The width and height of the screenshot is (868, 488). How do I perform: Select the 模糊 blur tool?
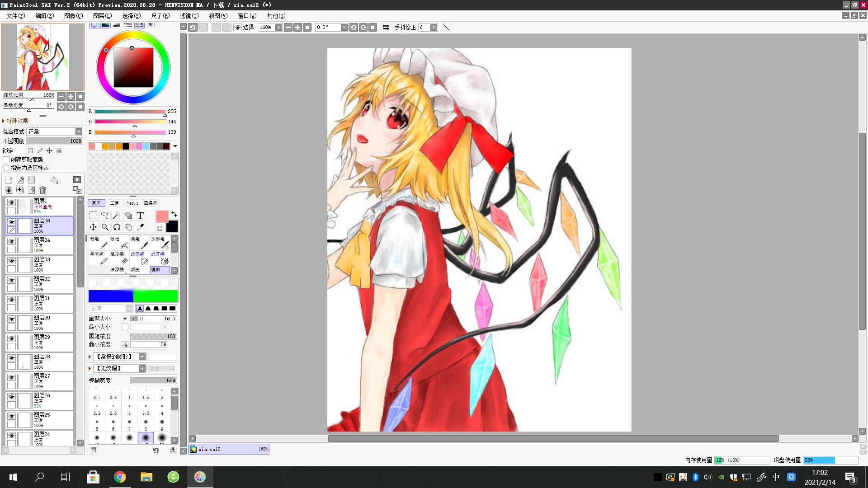click(x=160, y=270)
